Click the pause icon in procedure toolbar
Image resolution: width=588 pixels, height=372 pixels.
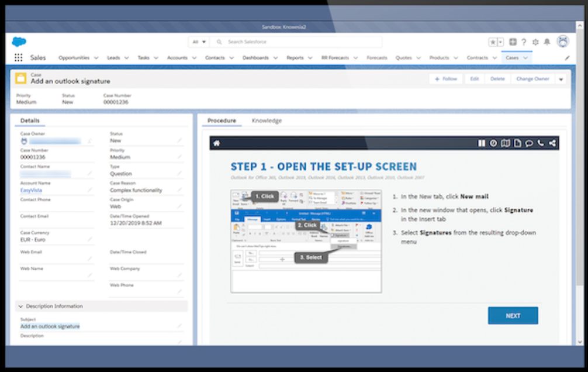click(482, 143)
